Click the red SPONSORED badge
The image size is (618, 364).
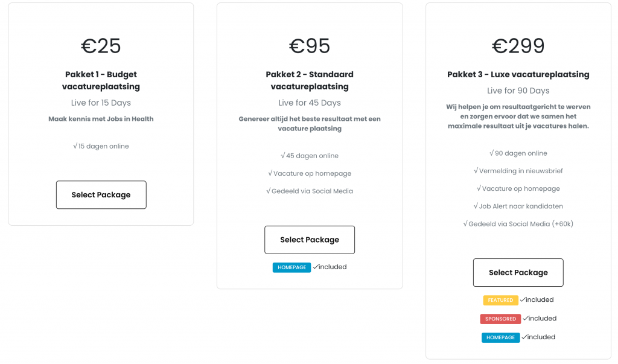point(500,319)
